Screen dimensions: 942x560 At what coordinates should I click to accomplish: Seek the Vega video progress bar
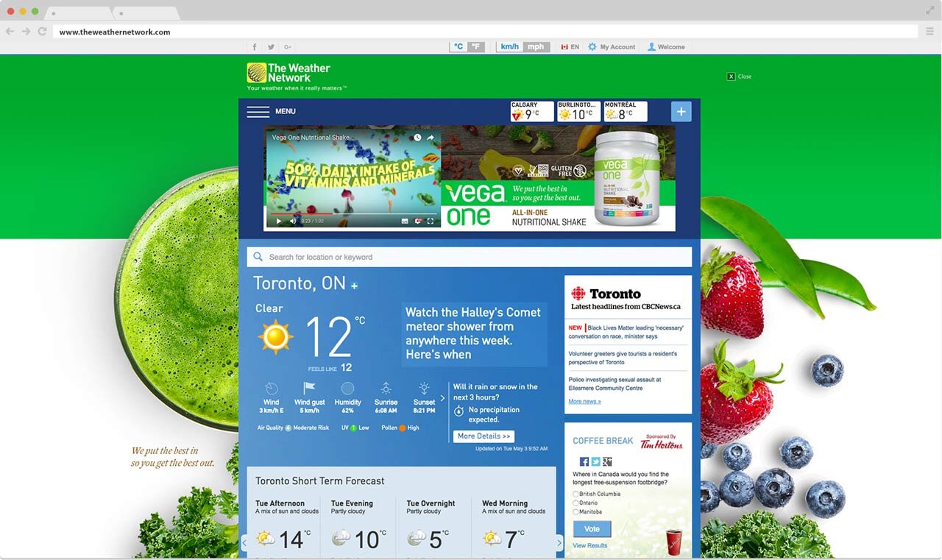353,213
